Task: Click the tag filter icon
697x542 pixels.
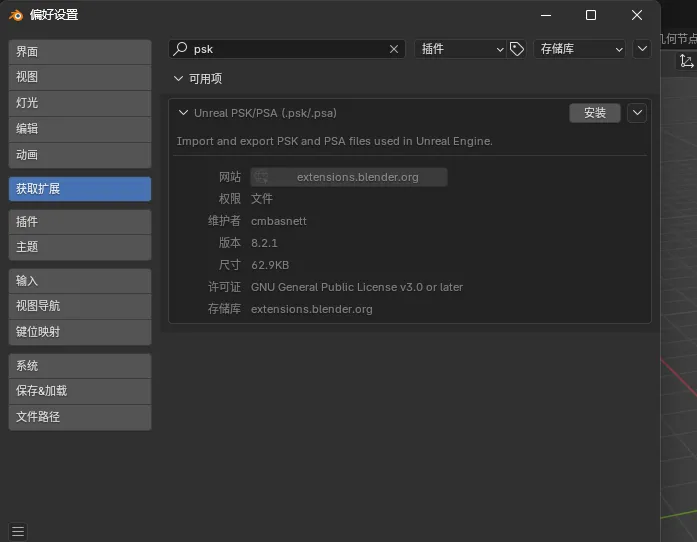Action: point(517,49)
